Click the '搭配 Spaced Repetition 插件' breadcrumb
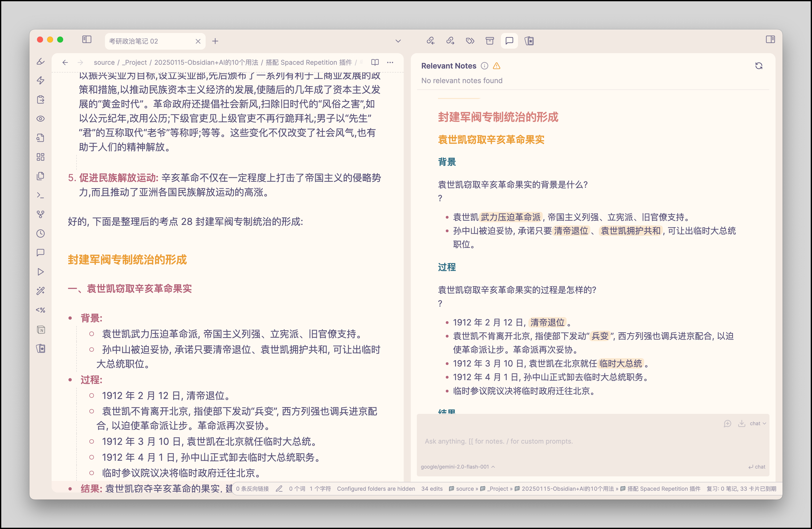Image resolution: width=812 pixels, height=529 pixels. coord(309,62)
